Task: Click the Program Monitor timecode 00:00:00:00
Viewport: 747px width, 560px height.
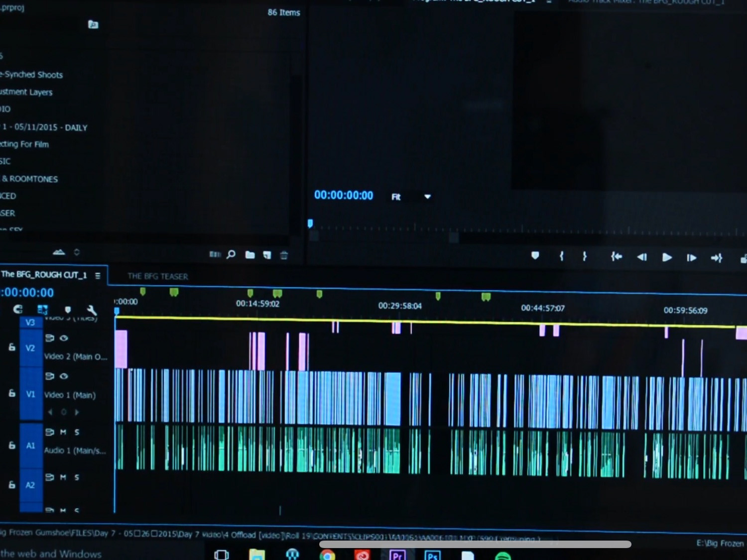Action: 344,195
